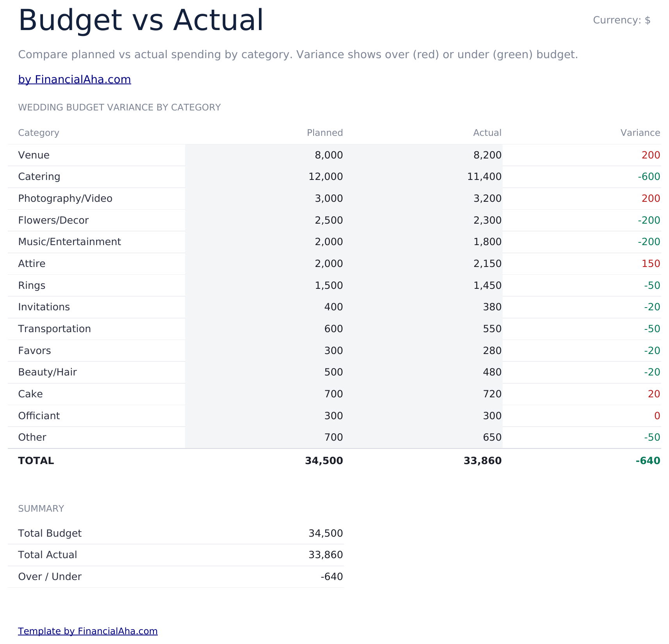Select Flowers/Decor planned 2,500

point(329,221)
